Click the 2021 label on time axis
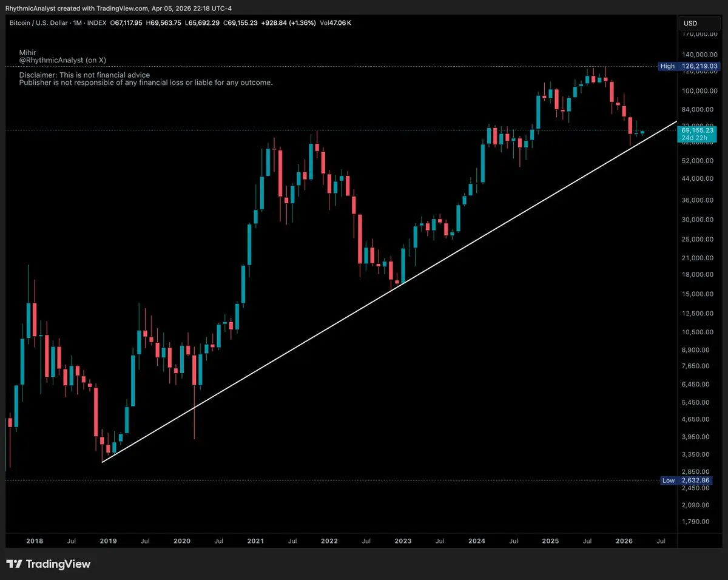Viewport: 728px width, 580px height. [255, 541]
